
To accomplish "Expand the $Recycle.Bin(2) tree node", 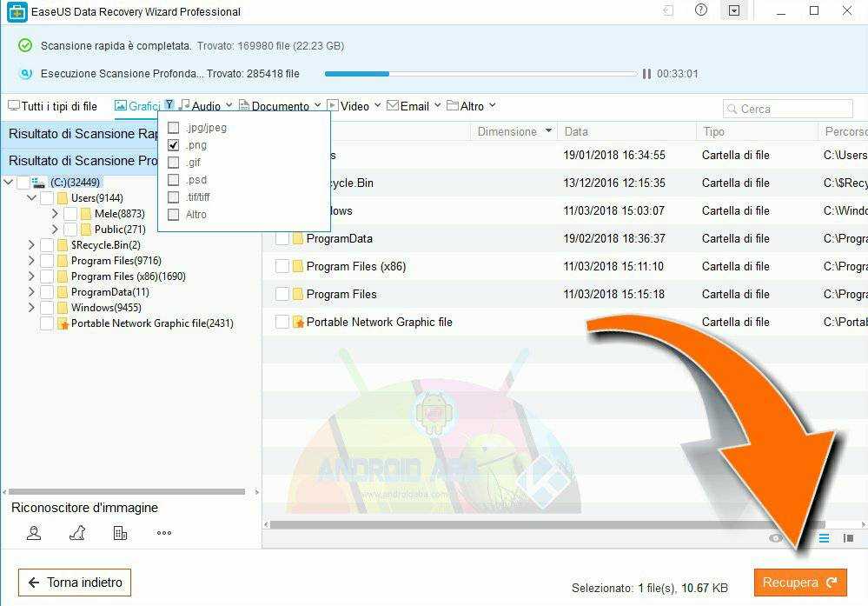I will (x=31, y=245).
